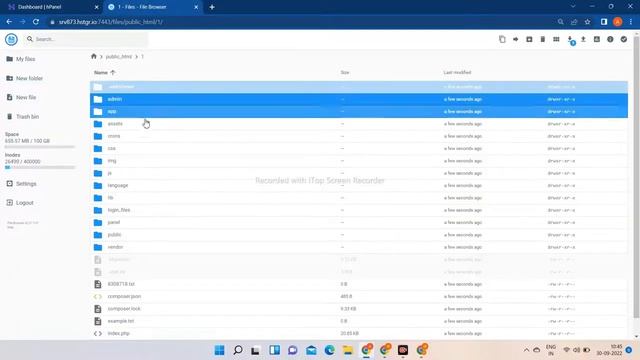Select the language folder row
The image size is (640, 360).
359,185
